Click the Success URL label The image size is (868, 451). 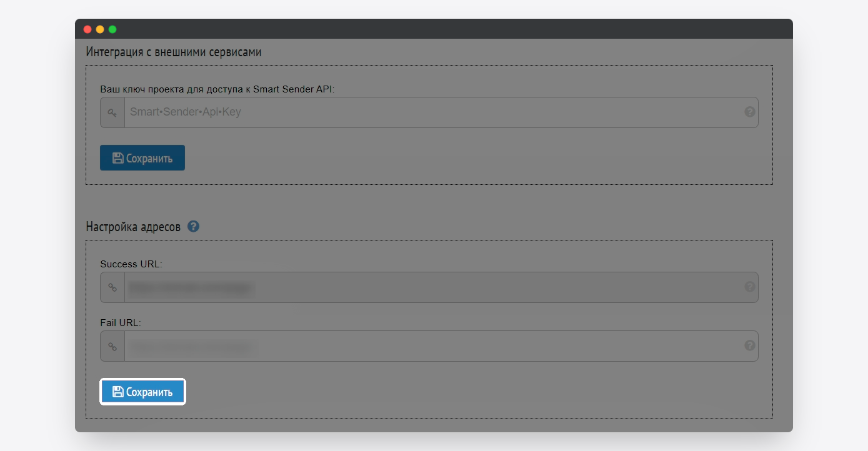[131, 264]
